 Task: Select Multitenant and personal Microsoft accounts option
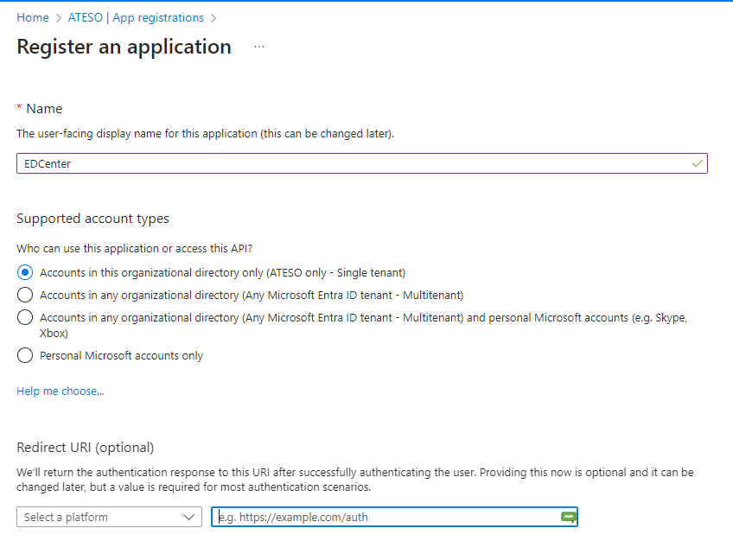(25, 317)
